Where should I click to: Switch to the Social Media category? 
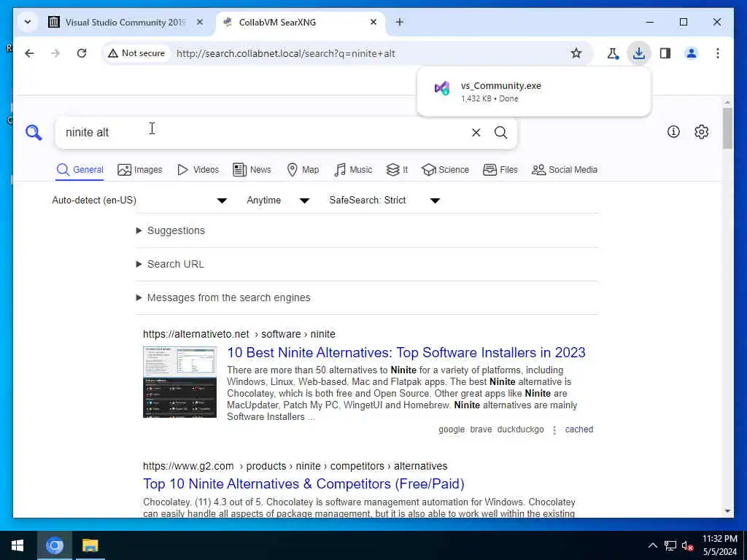[565, 170]
